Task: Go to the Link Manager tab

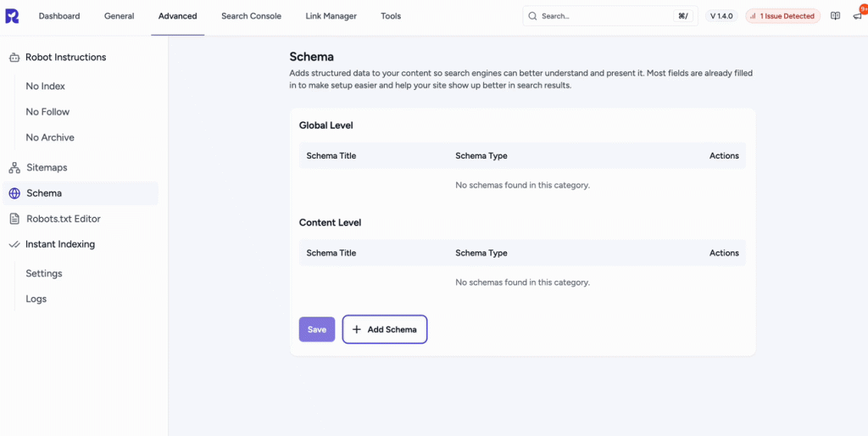Action: pyautogui.click(x=331, y=16)
